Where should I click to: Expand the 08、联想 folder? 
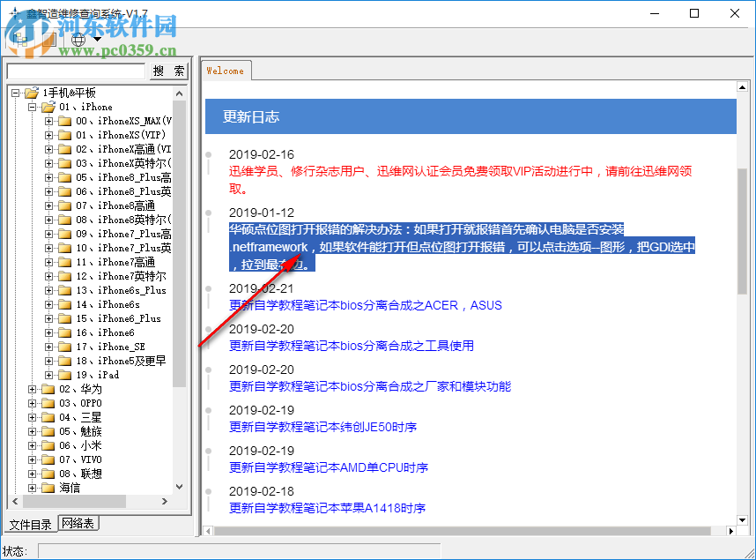33,474
